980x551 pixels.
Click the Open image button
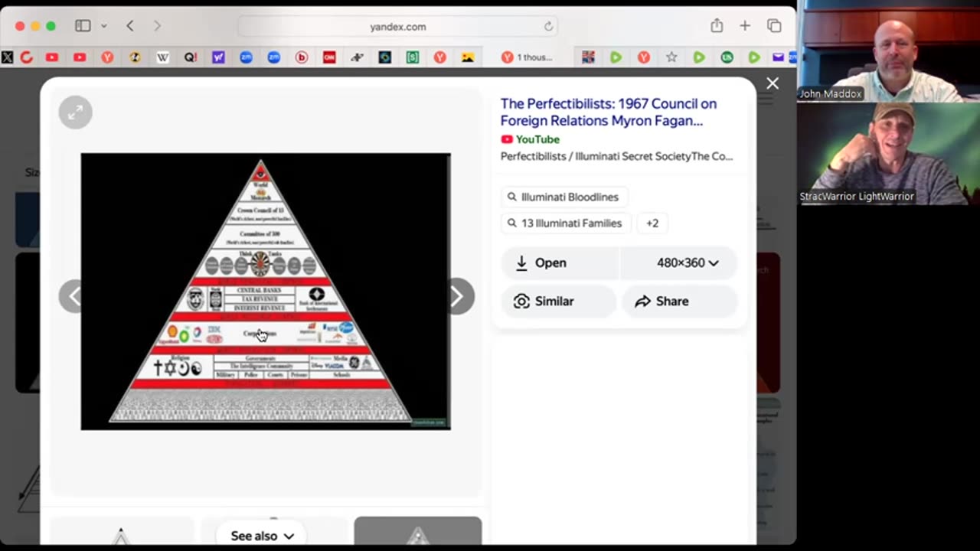point(560,262)
